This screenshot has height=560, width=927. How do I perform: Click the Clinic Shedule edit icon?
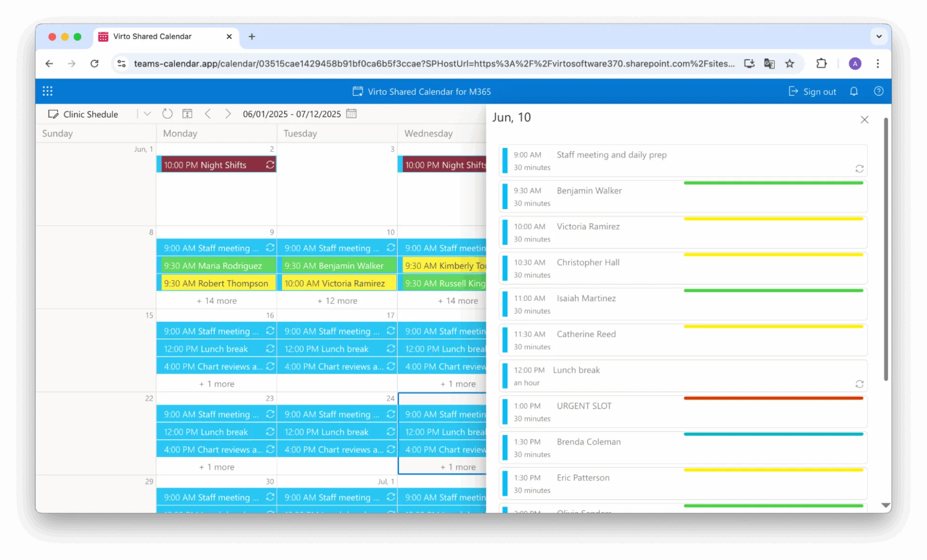[x=53, y=114]
